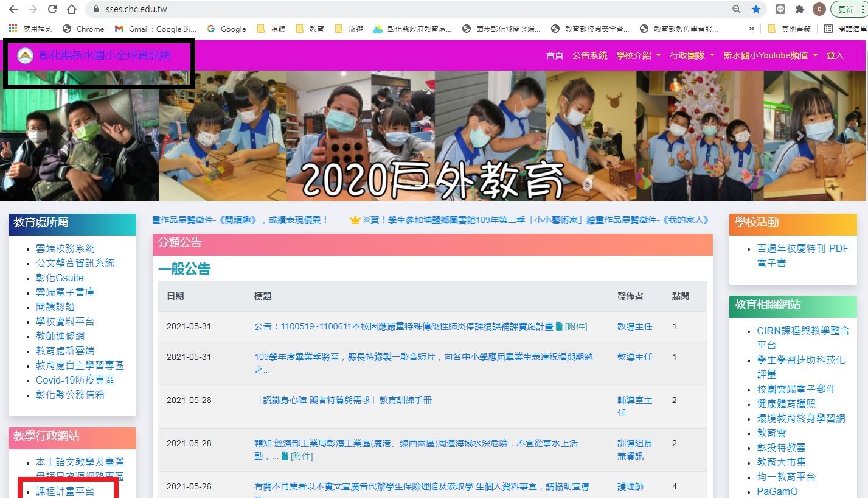The width and height of the screenshot is (868, 498).
Task: Expand the 學校介紹 dropdown menu
Action: coord(638,55)
